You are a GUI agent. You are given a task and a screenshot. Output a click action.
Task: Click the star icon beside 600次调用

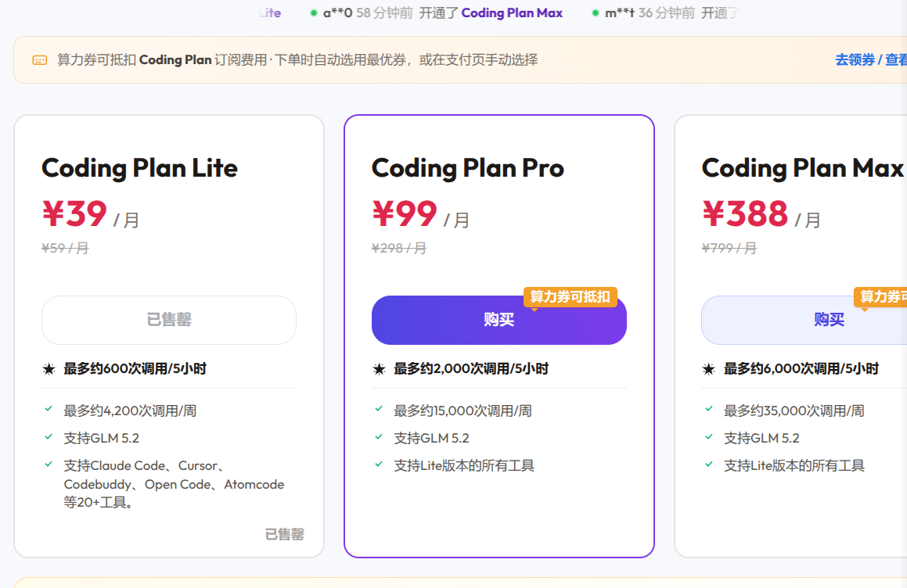coord(49,369)
